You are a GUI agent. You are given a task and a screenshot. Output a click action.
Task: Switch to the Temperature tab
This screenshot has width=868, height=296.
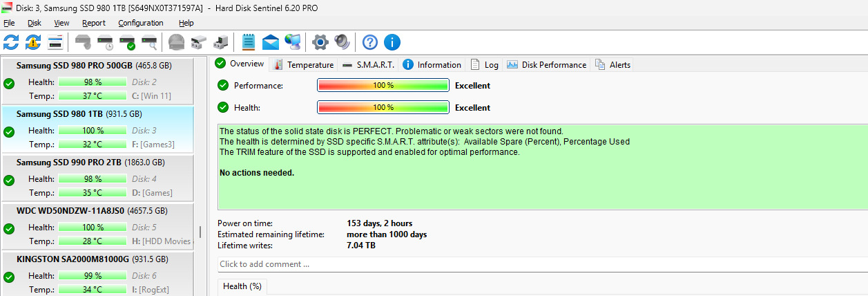pos(304,64)
